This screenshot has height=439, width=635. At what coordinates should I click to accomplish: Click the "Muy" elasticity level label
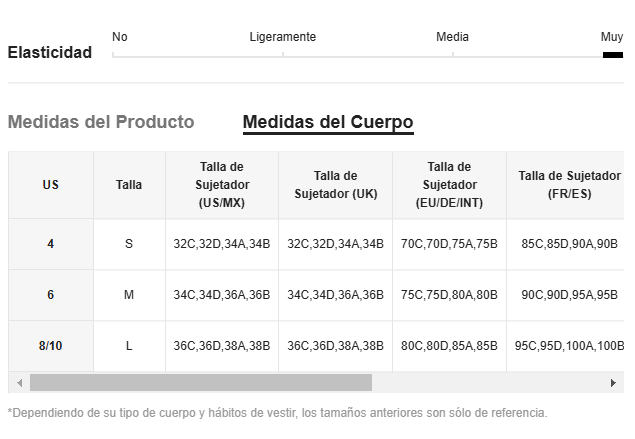pyautogui.click(x=611, y=37)
